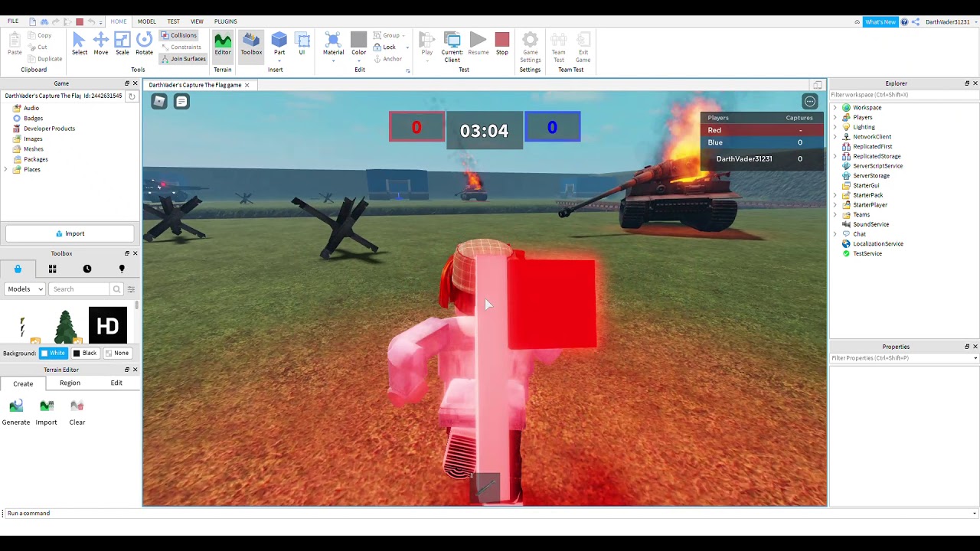Open the UI insert tool
Screen dimensions: 980x551
click(302, 44)
